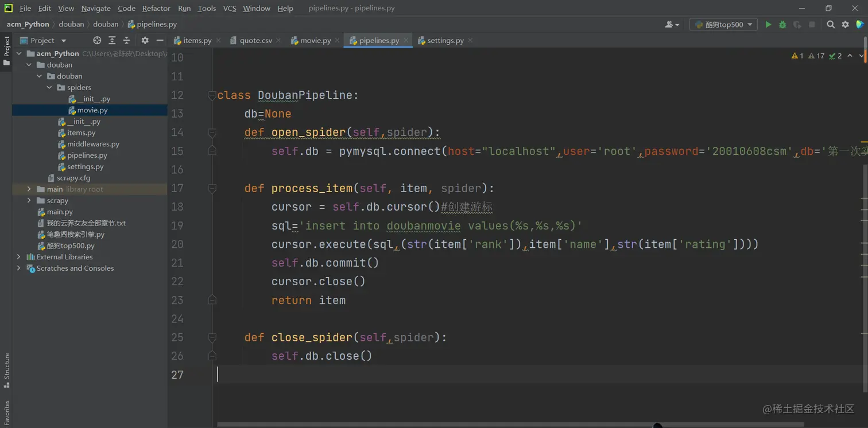Viewport: 868px width, 428px height.
Task: Click the editor horizontal scrollbar
Action: pyautogui.click(x=511, y=425)
